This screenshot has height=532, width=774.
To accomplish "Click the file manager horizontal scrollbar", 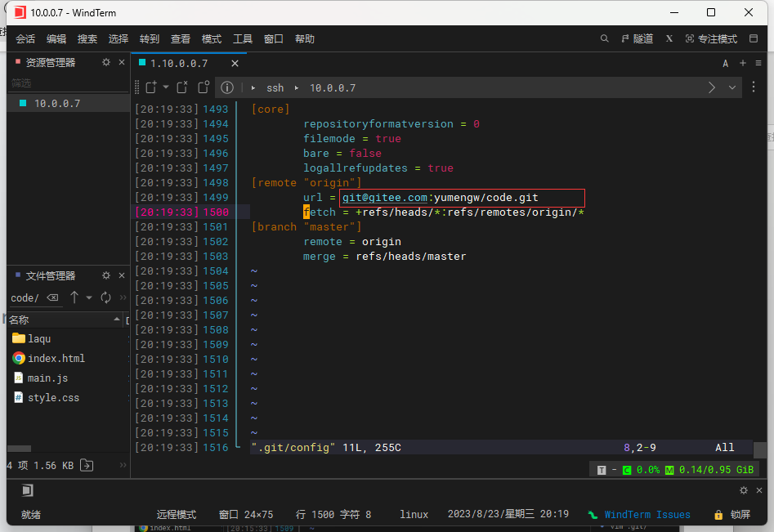I will pos(20,449).
